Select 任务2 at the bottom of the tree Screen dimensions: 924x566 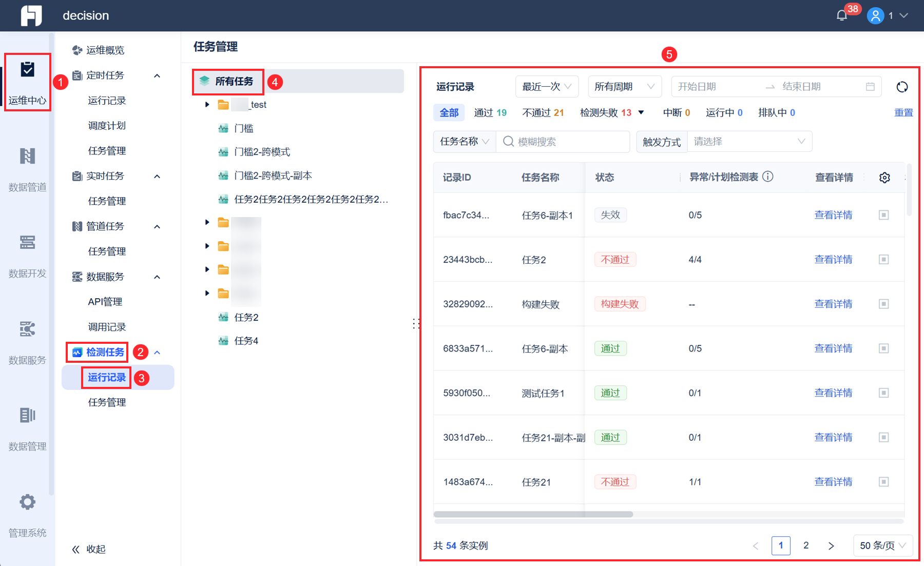[246, 318]
